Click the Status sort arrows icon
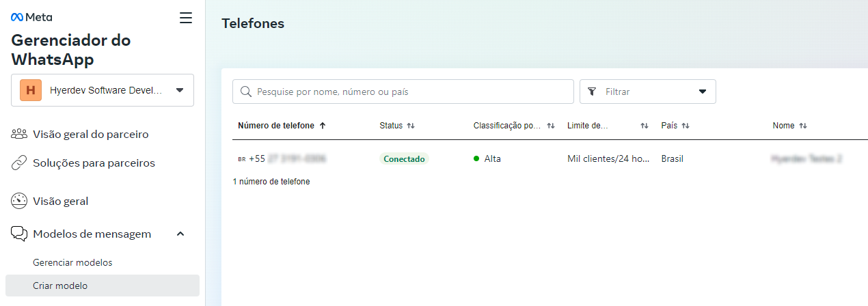 coord(411,126)
